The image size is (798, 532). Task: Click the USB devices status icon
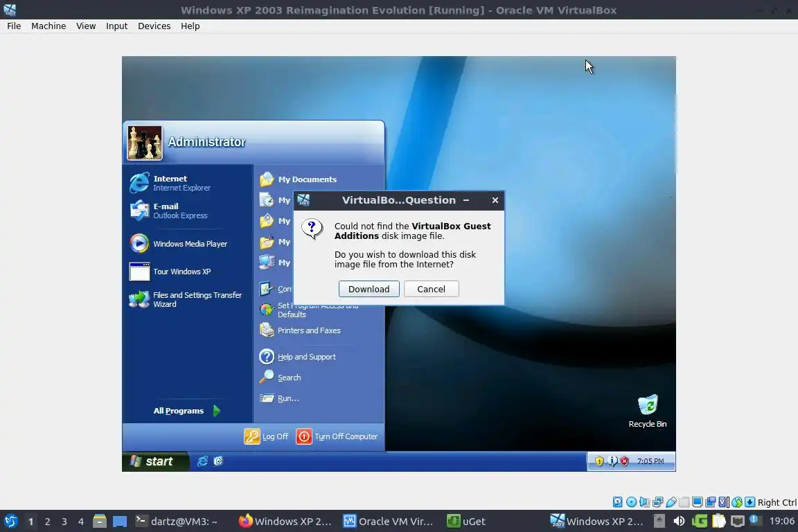[x=671, y=502]
